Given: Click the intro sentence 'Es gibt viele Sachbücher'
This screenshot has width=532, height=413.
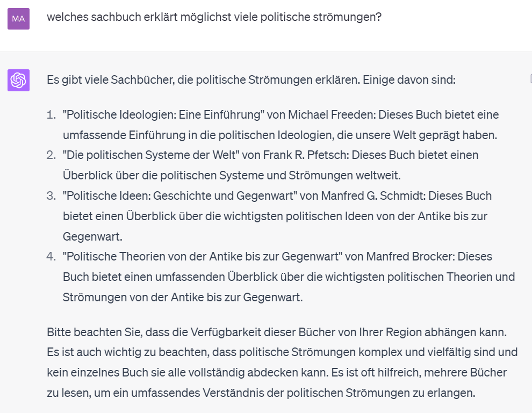Looking at the screenshot, I should [x=251, y=79].
